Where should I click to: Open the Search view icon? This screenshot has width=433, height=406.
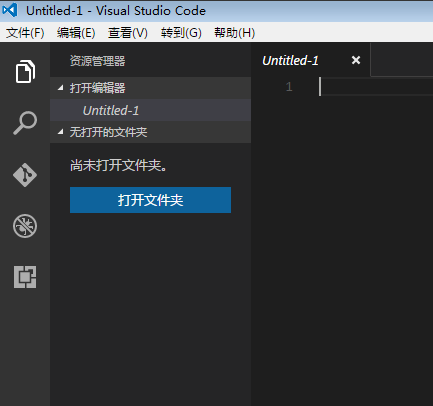tap(25, 123)
